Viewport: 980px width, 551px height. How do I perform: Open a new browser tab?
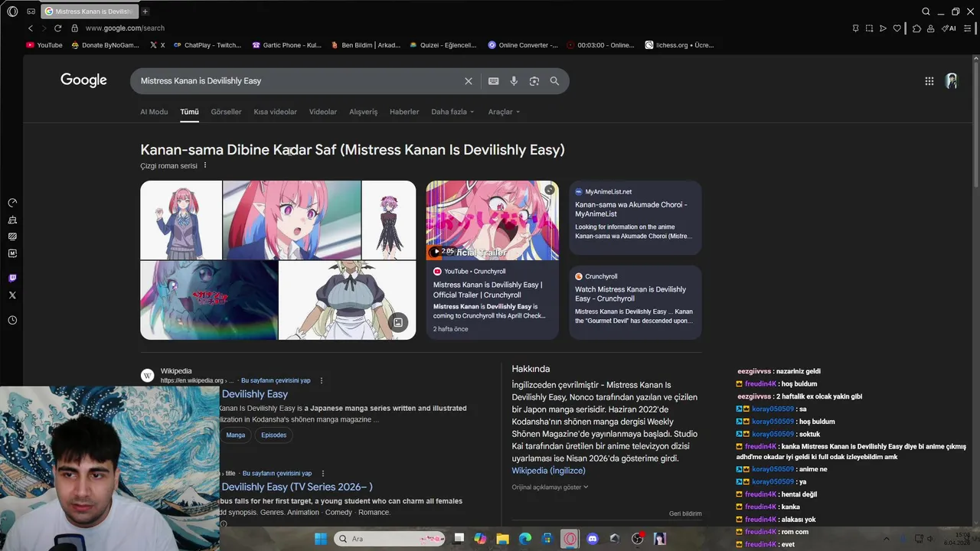[145, 11]
